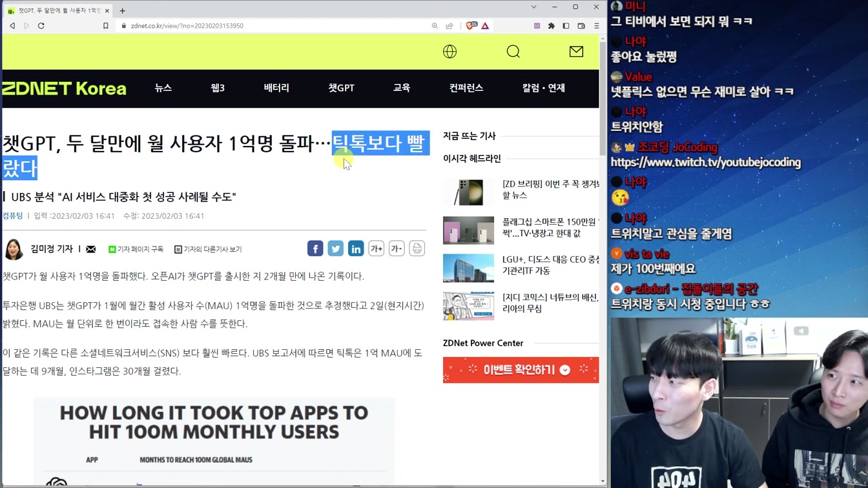The height and width of the screenshot is (488, 868).
Task: Reload the ZDNet article page
Action: click(x=41, y=26)
